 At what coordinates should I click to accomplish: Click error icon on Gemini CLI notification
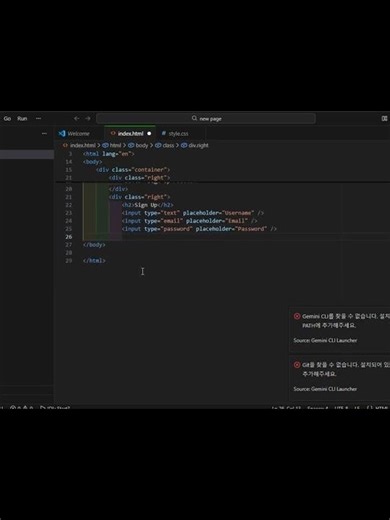click(x=297, y=316)
